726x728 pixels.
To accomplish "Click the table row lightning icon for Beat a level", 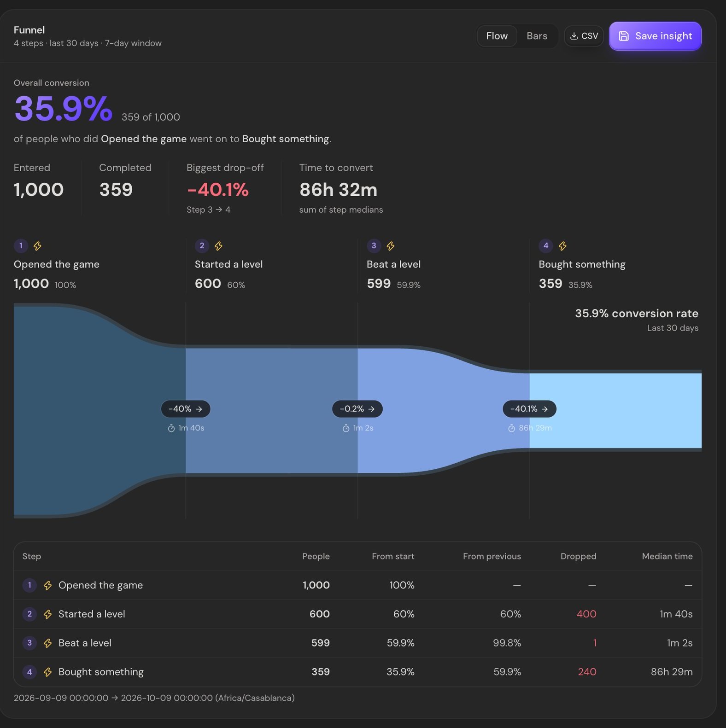I will click(47, 643).
